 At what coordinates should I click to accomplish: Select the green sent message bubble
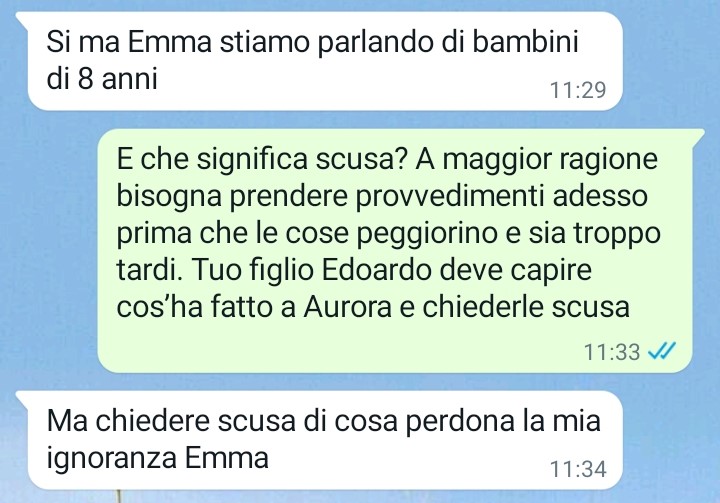coord(395,251)
